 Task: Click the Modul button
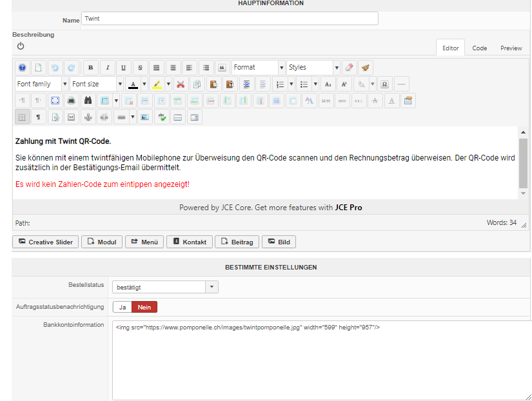tap(102, 242)
